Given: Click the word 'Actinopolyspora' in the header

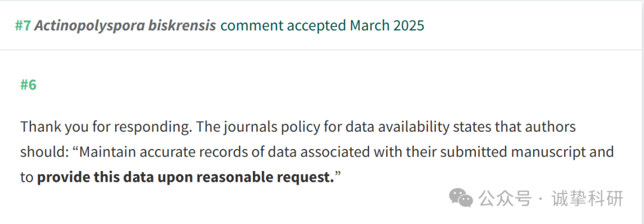Looking at the screenshot, I should coord(89,26).
